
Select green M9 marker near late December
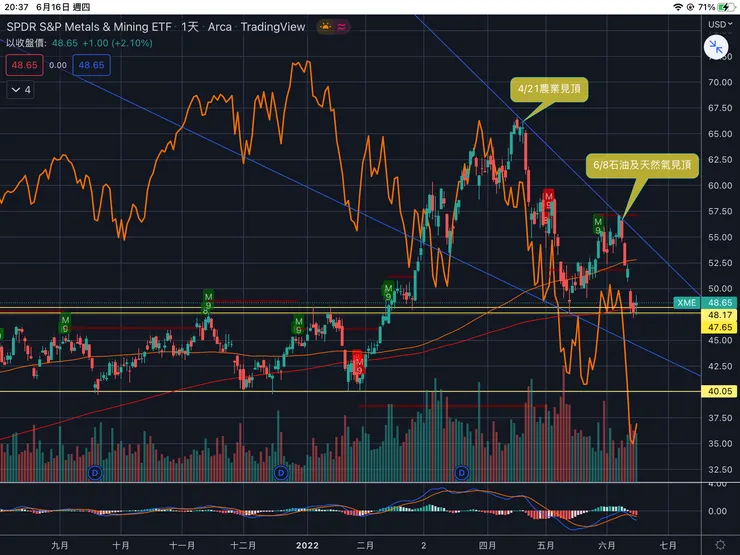tap(298, 325)
